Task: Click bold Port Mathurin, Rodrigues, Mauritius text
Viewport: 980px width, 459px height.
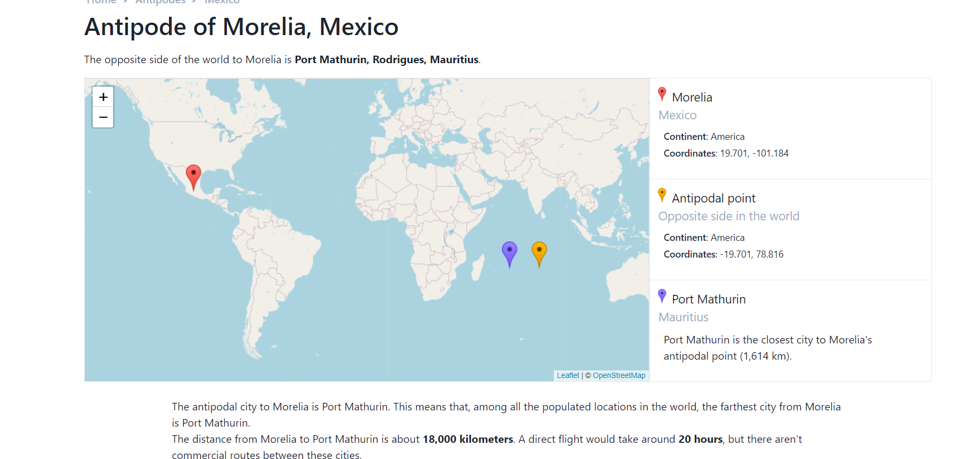Action: (x=386, y=59)
